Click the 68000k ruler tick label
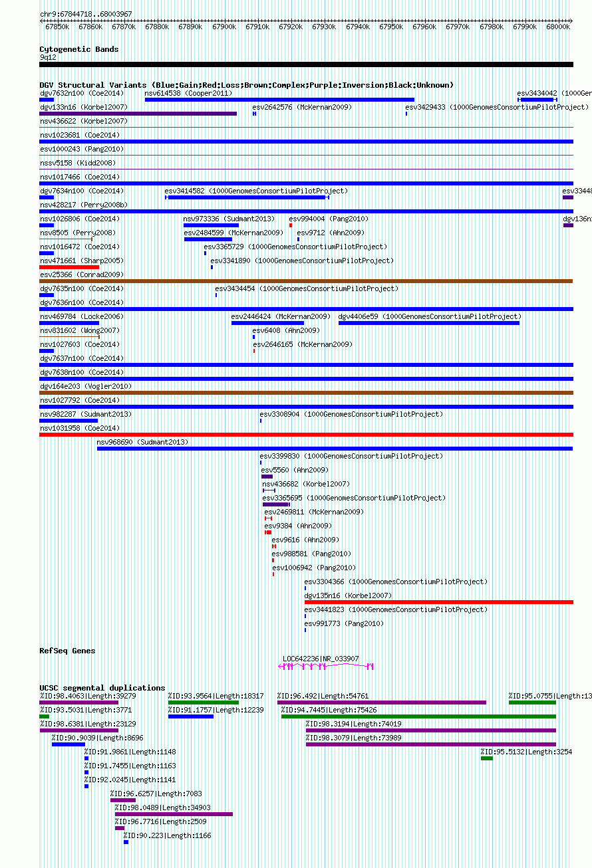 pos(558,27)
